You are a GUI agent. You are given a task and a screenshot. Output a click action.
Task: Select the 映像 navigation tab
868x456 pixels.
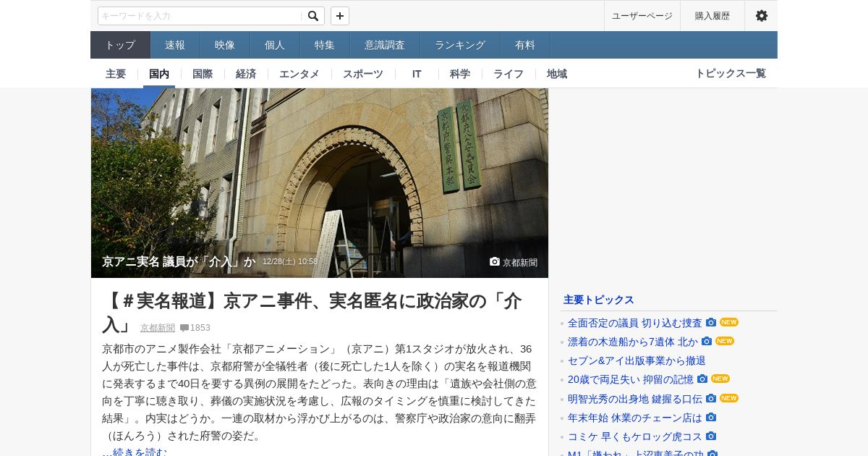(x=225, y=45)
